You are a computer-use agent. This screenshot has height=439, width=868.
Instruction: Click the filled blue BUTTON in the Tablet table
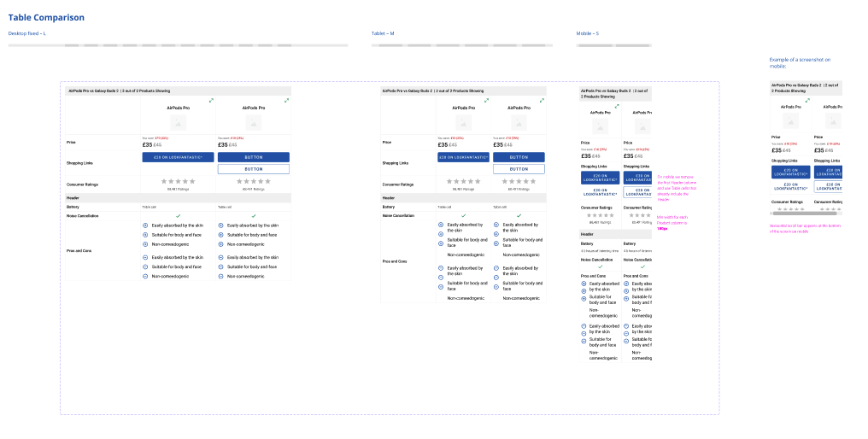click(519, 157)
